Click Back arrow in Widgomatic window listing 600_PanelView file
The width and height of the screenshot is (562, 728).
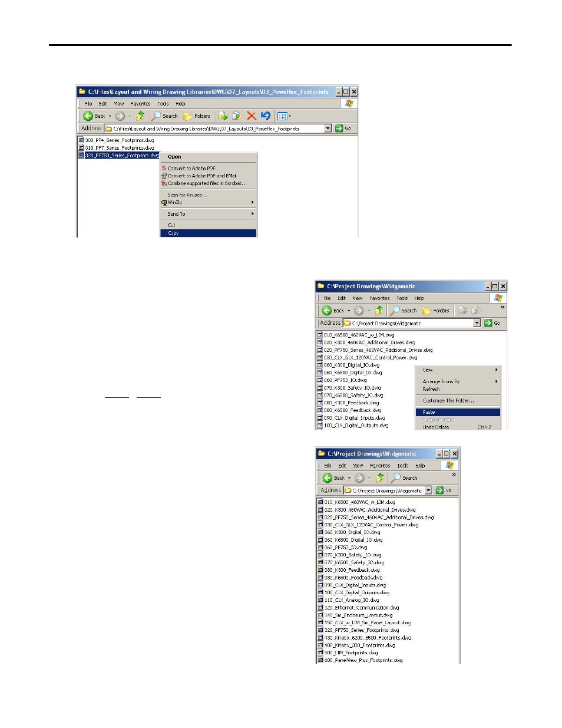coord(328,478)
